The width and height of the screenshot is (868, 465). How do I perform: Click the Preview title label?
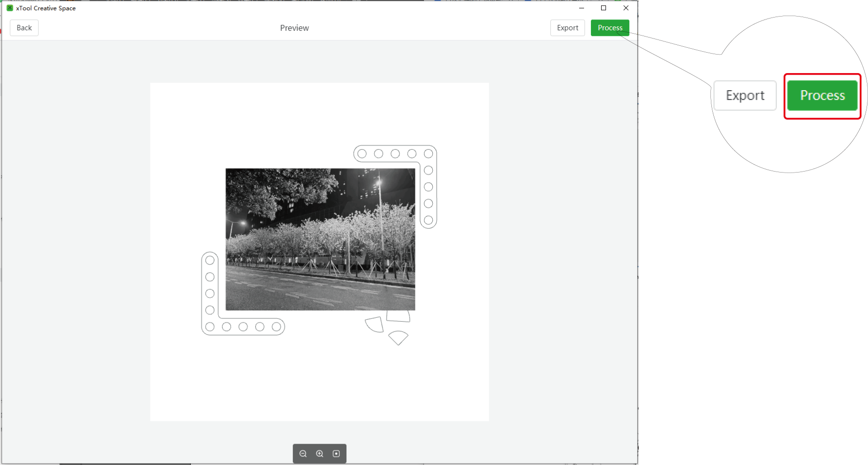coord(294,28)
